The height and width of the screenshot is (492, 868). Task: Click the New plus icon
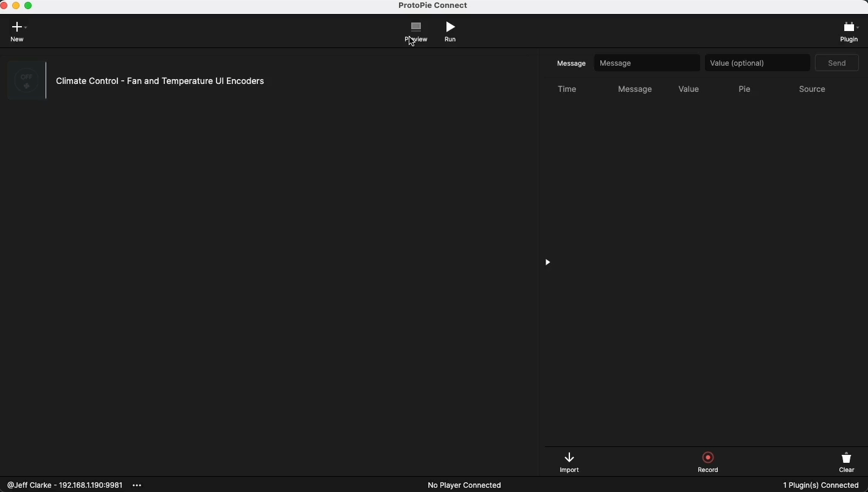17,27
